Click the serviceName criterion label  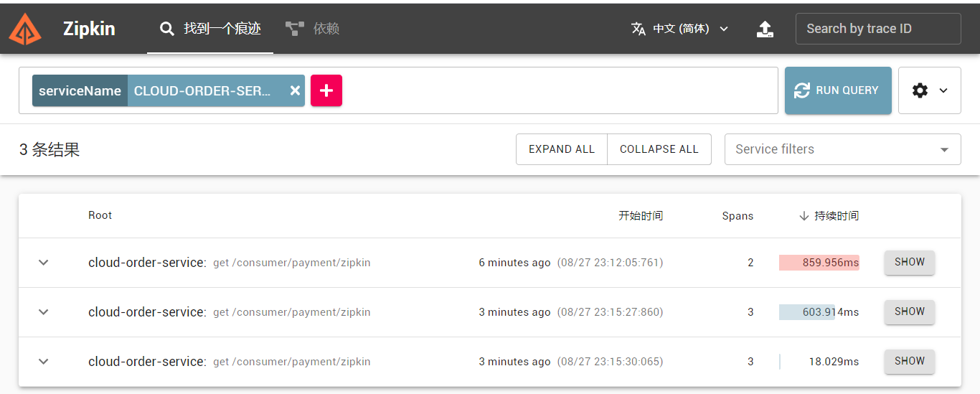[x=80, y=90]
